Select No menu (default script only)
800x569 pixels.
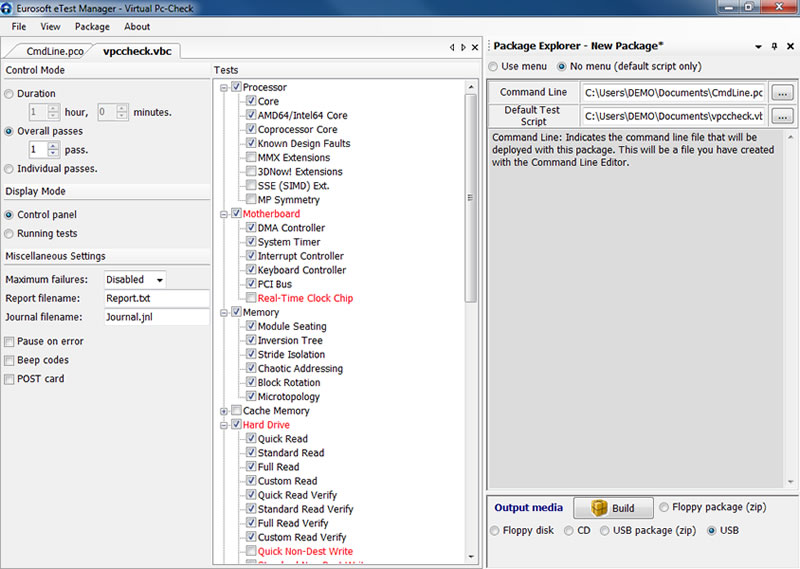coord(562,66)
